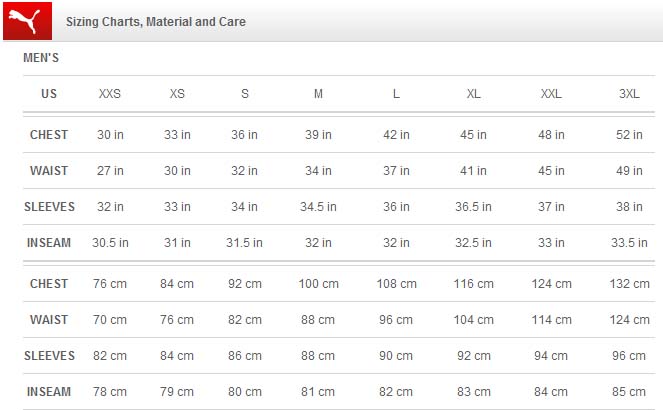Image resolution: width=663 pixels, height=410 pixels.
Task: Select the 3XL size header
Action: pyautogui.click(x=629, y=94)
